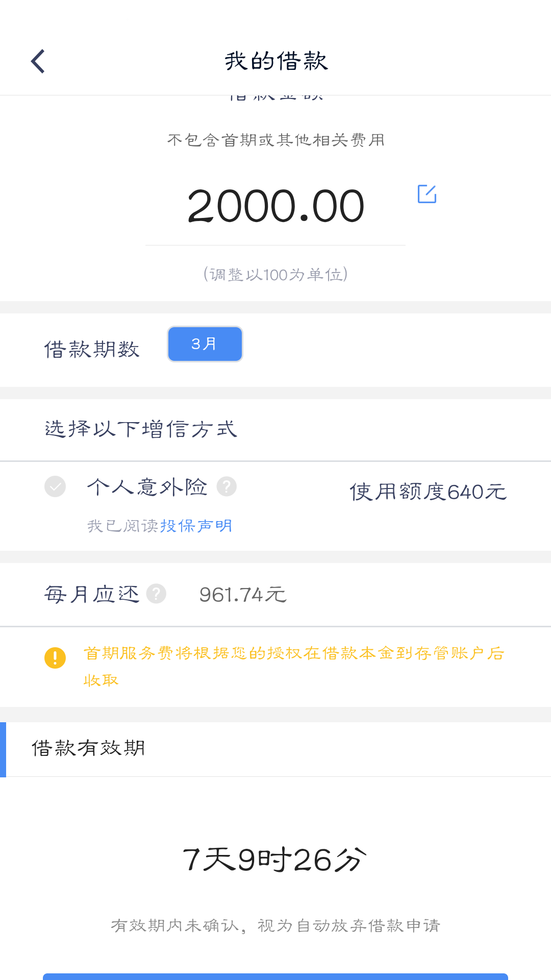The width and height of the screenshot is (551, 980).
Task: Tap the 每月应还 label
Action: pyautogui.click(x=92, y=594)
